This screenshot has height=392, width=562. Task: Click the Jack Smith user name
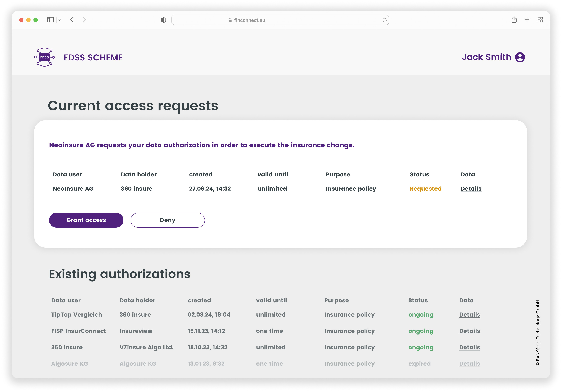pos(486,57)
